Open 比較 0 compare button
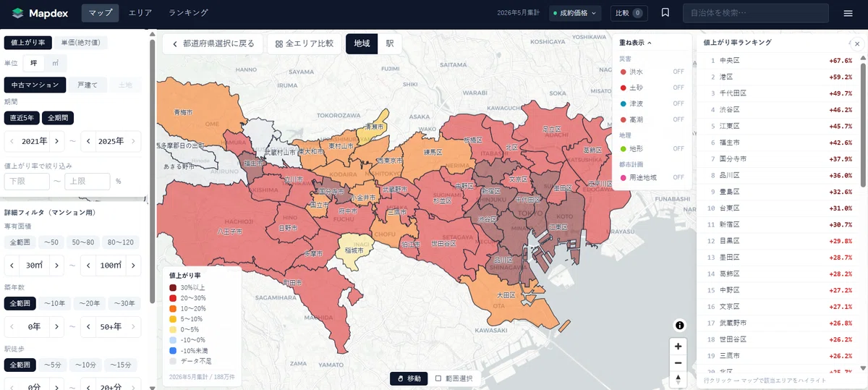The width and height of the screenshot is (868, 390). pos(629,13)
